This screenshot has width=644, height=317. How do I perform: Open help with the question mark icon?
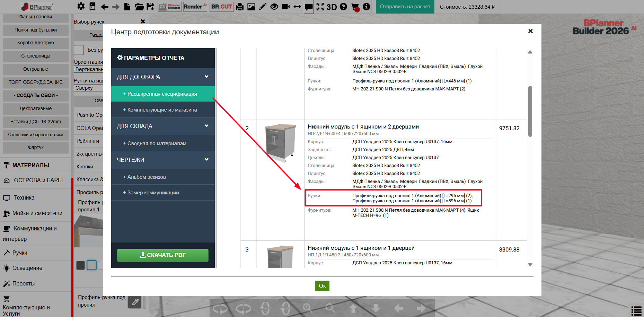[x=343, y=7]
